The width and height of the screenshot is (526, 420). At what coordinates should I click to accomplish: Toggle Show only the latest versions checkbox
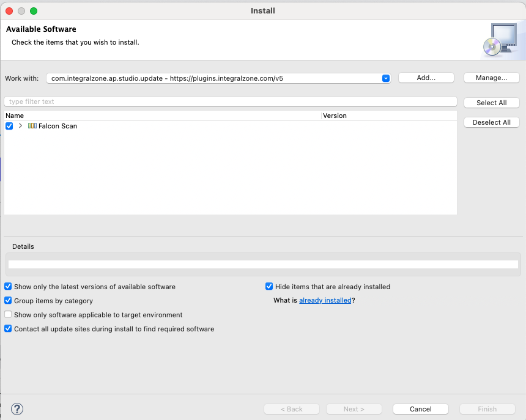tap(8, 287)
